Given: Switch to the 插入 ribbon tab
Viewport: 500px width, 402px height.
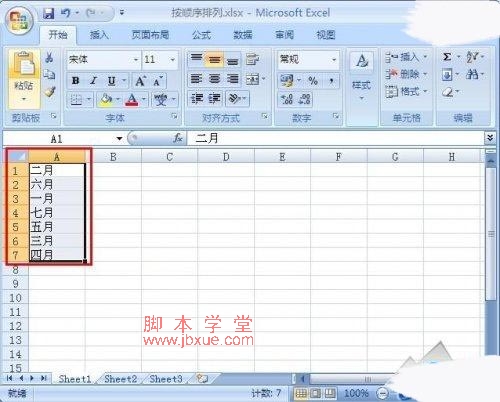Looking at the screenshot, I should pos(99,35).
